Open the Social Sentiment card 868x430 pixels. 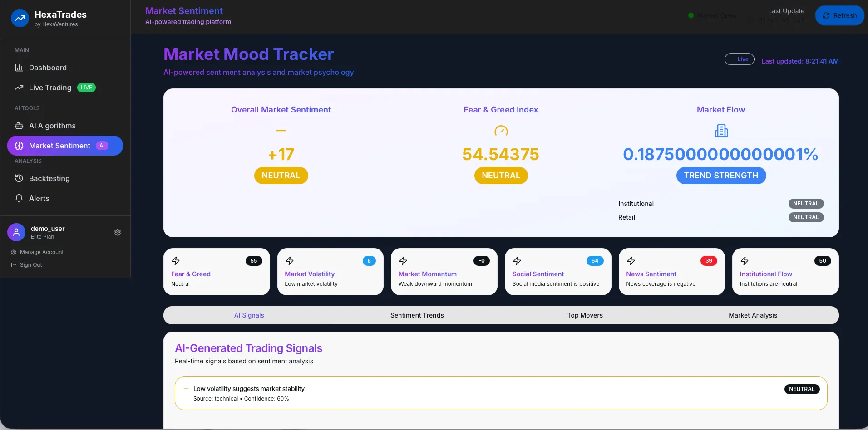coord(557,272)
